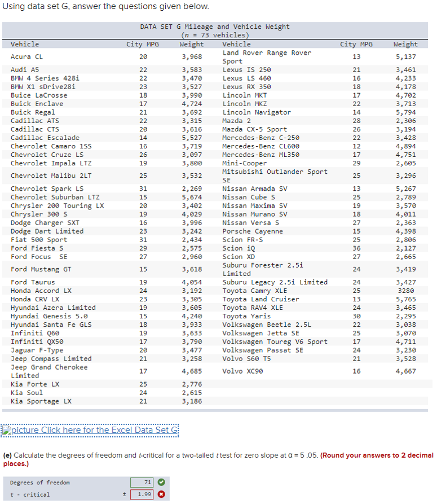Click the left 'Vehicle' column header
The width and height of the screenshot is (437, 504).
pos(25,45)
